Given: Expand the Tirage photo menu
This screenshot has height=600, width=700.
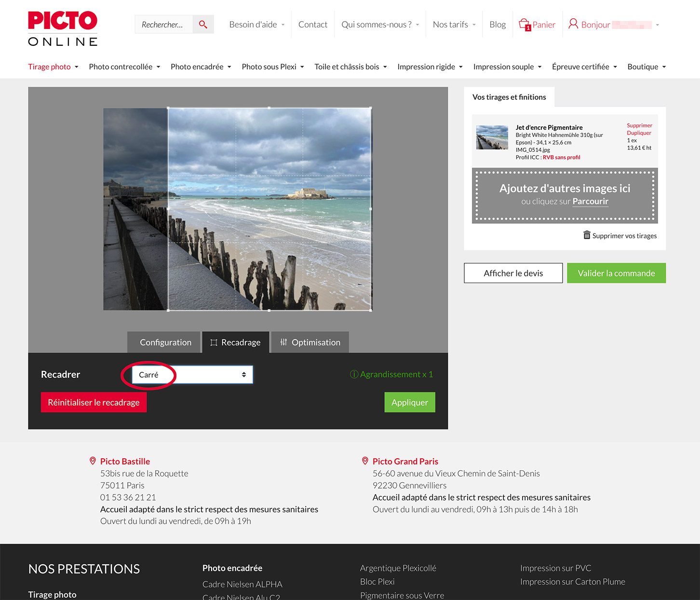Looking at the screenshot, I should [x=53, y=67].
